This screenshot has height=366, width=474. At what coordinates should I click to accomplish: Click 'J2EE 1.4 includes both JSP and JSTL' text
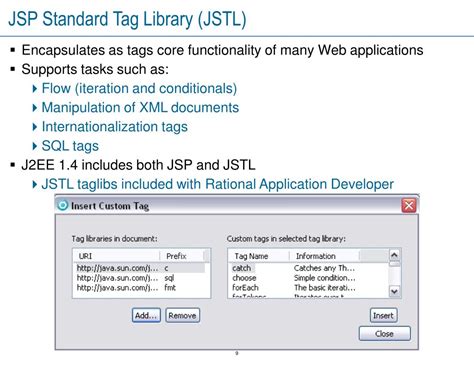(x=138, y=165)
